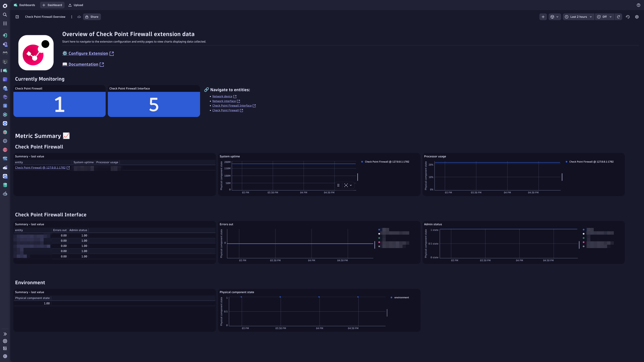644x362 pixels.
Task: Open the help question mark at top right
Action: click(x=638, y=5)
